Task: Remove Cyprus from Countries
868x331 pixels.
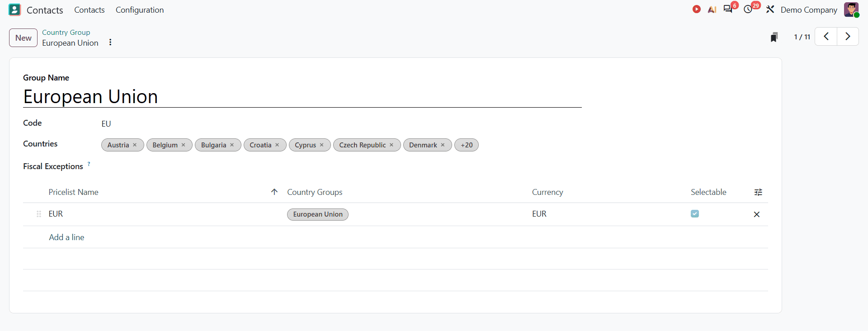Action: (x=322, y=145)
